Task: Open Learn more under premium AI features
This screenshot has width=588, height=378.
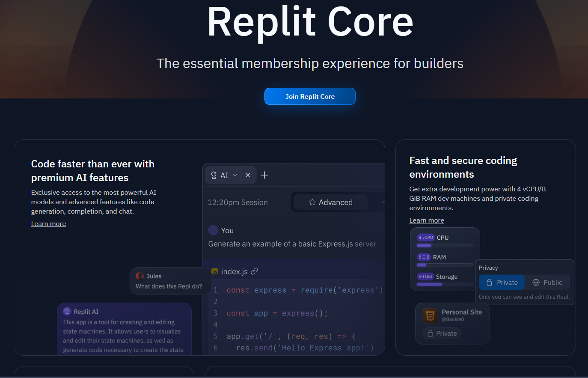Action: tap(48, 224)
